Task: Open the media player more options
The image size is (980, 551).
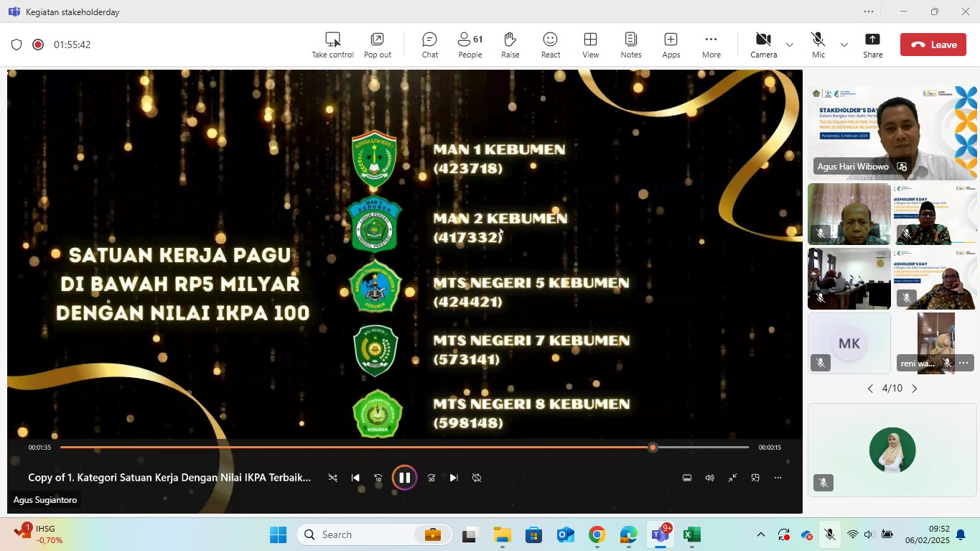Action: tap(778, 478)
